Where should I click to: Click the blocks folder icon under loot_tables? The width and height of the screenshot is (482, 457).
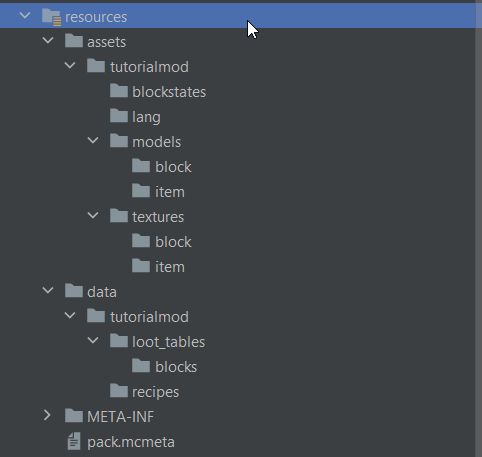point(141,366)
